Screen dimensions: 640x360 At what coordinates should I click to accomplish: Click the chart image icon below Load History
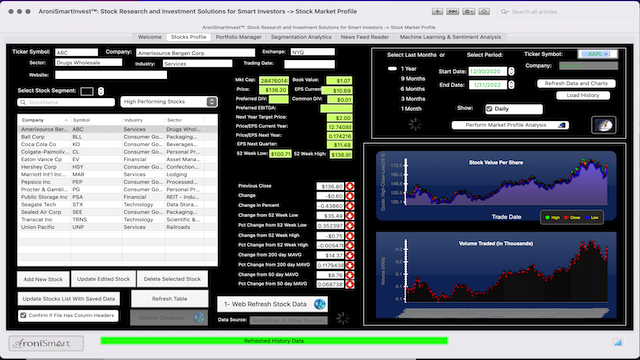point(604,125)
